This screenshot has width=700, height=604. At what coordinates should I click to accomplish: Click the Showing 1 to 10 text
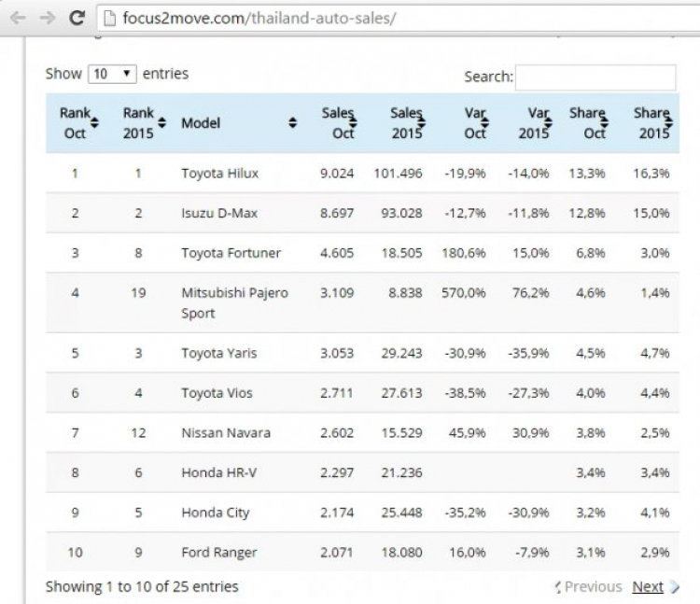tap(142, 586)
